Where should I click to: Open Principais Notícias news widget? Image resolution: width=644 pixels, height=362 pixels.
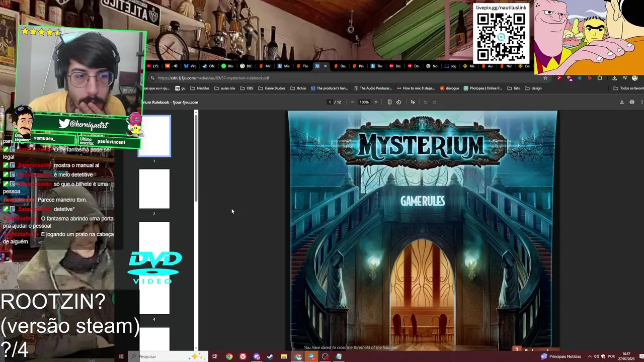coord(561,356)
